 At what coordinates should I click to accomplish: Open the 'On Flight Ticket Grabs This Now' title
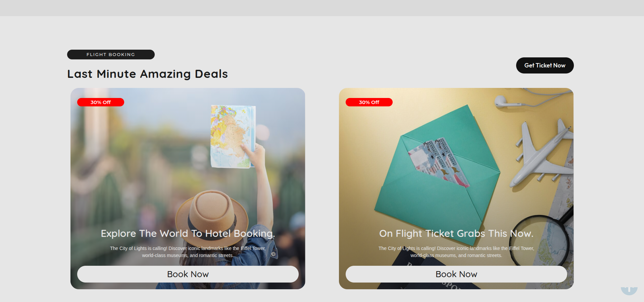(x=456, y=234)
